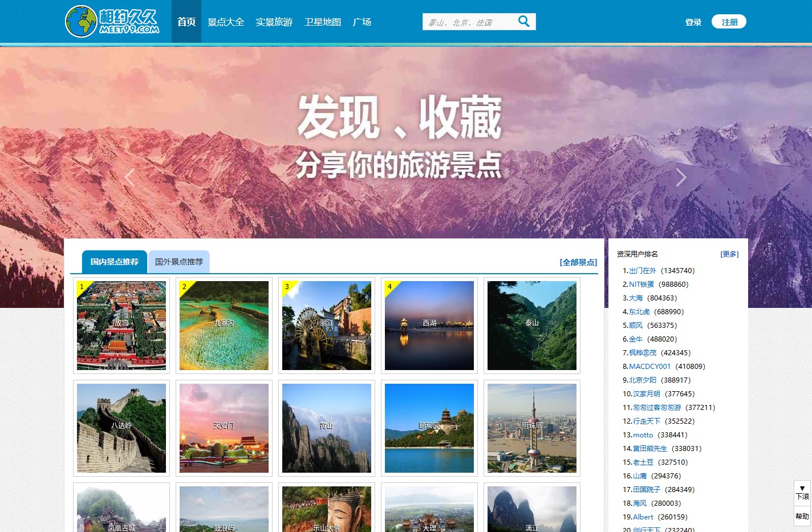Click the 注册 button

click(x=729, y=22)
